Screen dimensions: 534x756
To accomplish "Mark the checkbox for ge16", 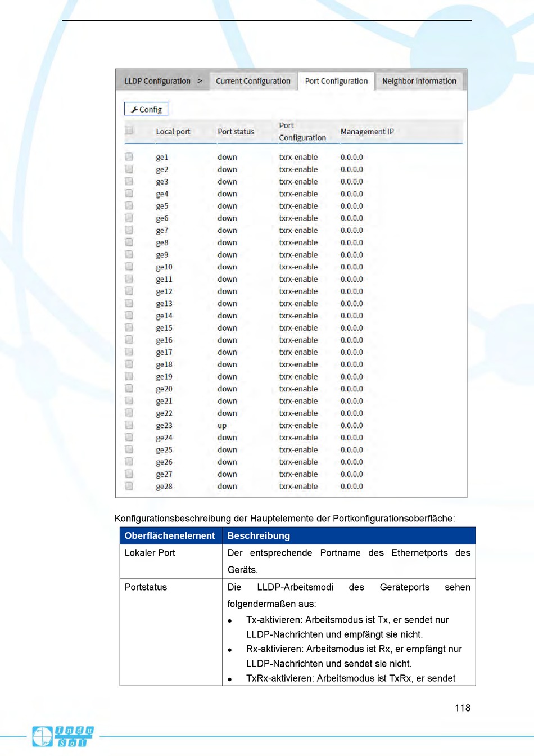I will (129, 340).
